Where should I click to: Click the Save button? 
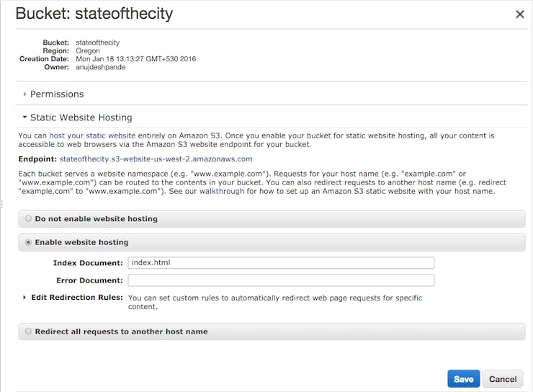pyautogui.click(x=463, y=379)
